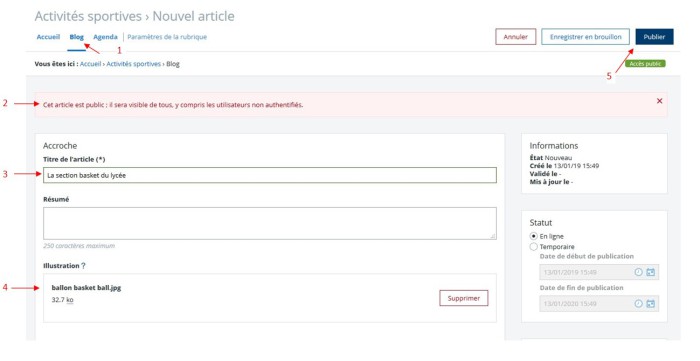
Task: Open calendar icon for publication end date
Action: pos(650,303)
